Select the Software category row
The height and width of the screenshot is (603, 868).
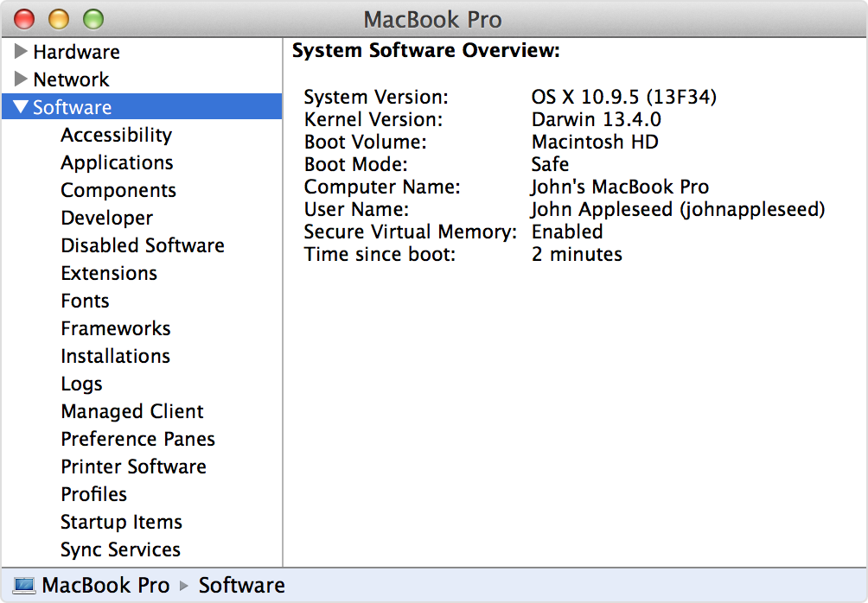pos(142,107)
